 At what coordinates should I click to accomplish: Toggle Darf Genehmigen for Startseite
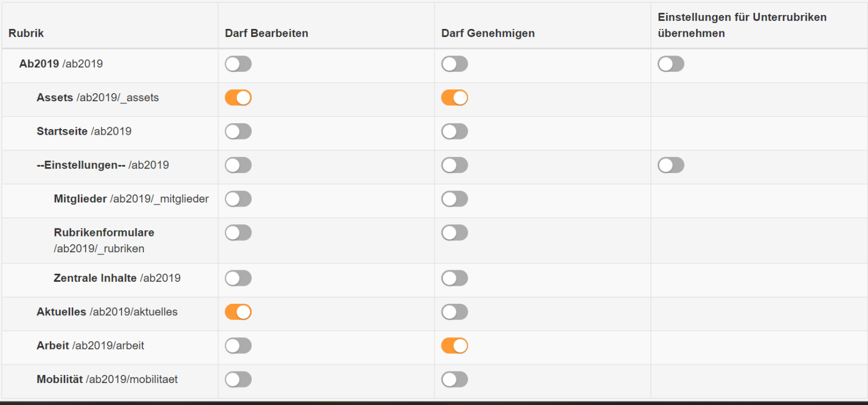pyautogui.click(x=454, y=131)
